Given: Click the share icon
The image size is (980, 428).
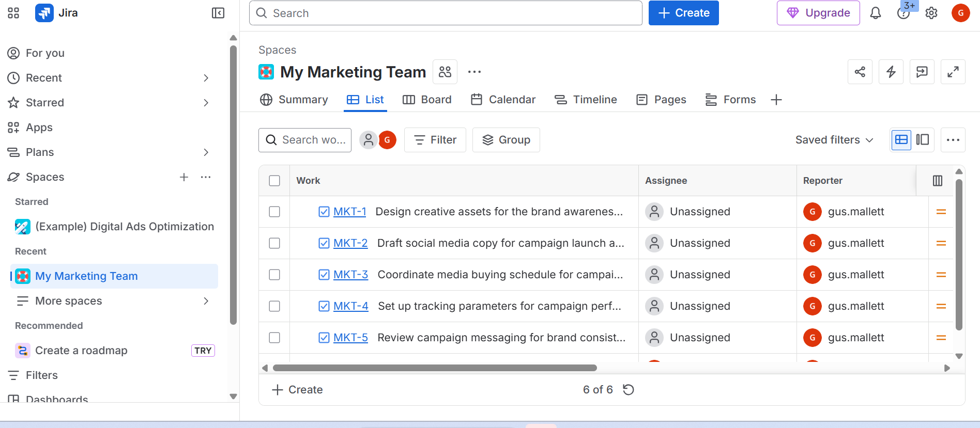Looking at the screenshot, I should click(x=860, y=72).
